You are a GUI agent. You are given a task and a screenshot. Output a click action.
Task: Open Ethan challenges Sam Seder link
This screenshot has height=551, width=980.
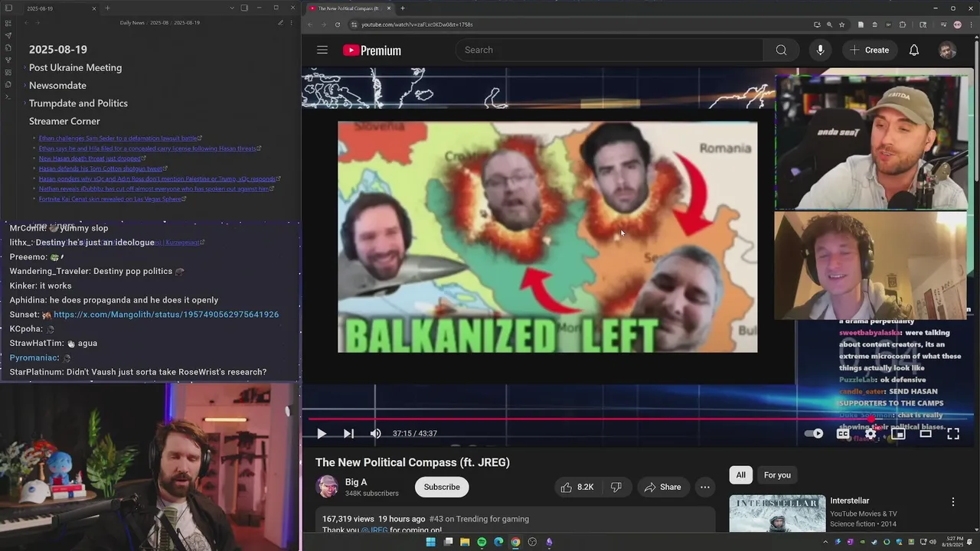pos(119,139)
